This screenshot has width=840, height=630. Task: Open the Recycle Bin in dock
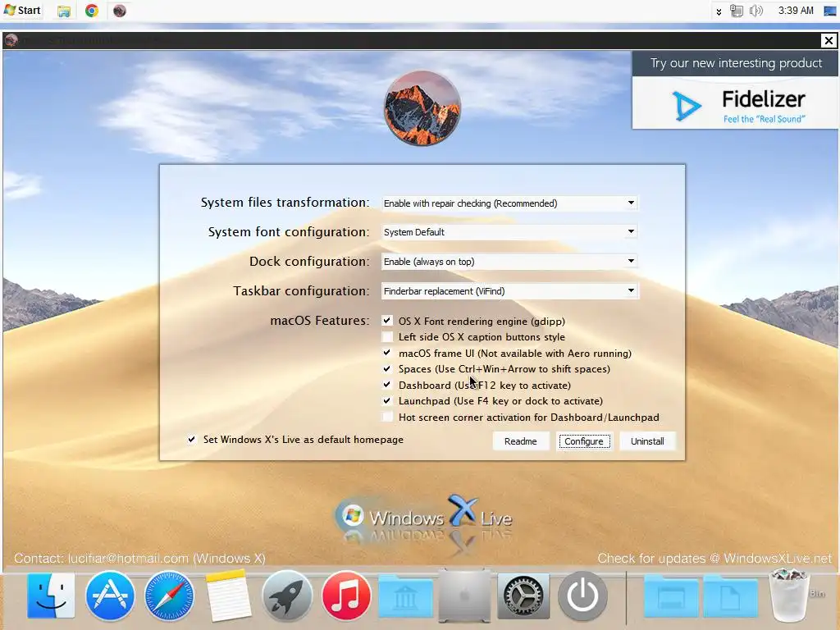pyautogui.click(x=789, y=596)
